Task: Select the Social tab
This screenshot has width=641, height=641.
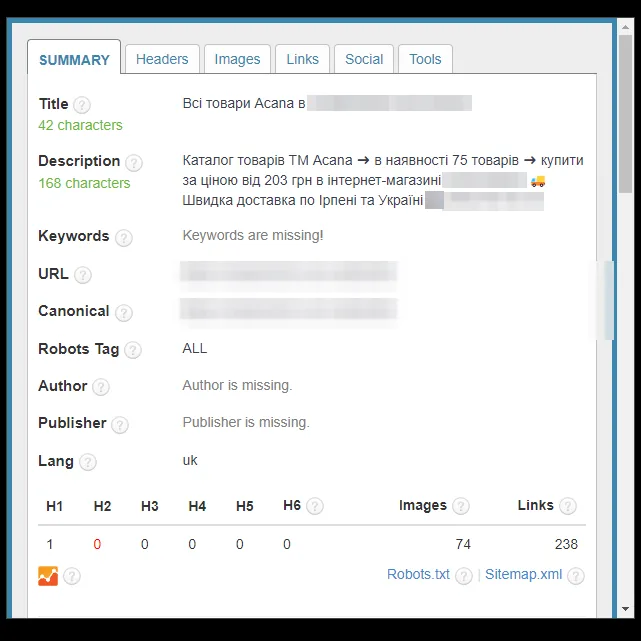Action: (x=364, y=59)
